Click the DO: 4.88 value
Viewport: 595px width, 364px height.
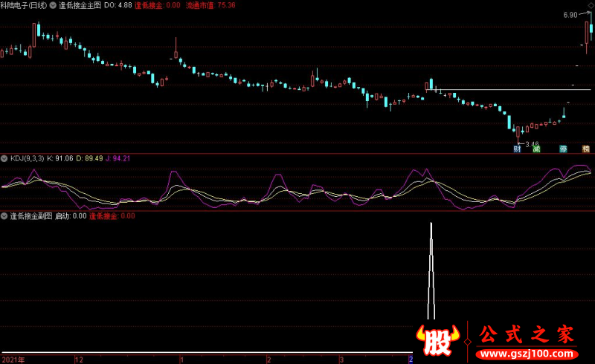(118, 5)
